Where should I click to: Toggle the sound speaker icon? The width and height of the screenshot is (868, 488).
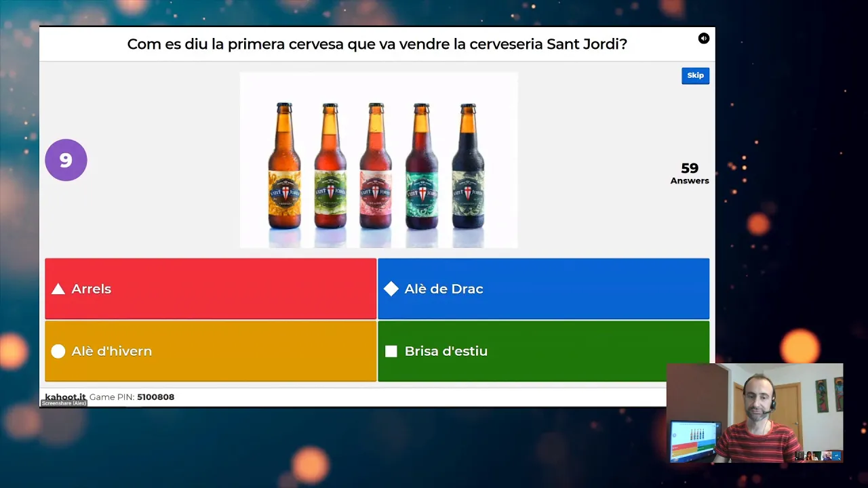click(703, 39)
